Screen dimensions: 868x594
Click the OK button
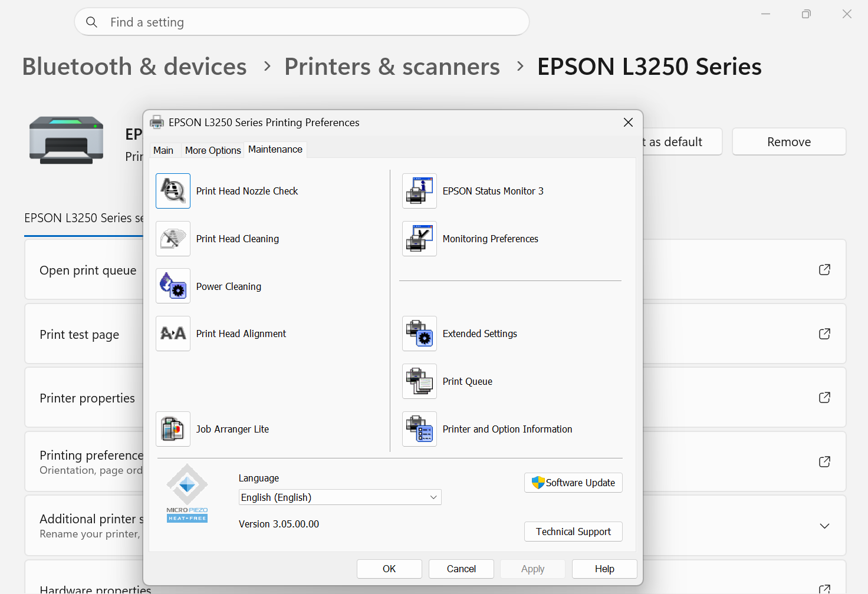pos(389,569)
